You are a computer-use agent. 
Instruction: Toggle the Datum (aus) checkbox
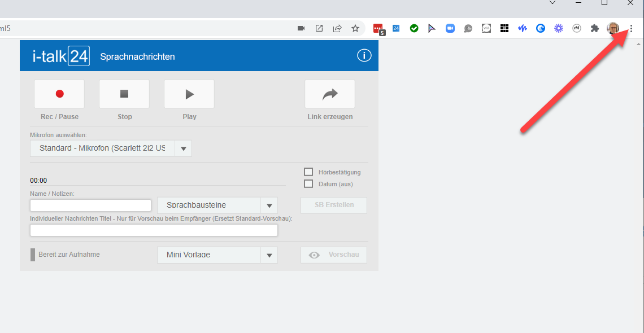pyautogui.click(x=308, y=184)
